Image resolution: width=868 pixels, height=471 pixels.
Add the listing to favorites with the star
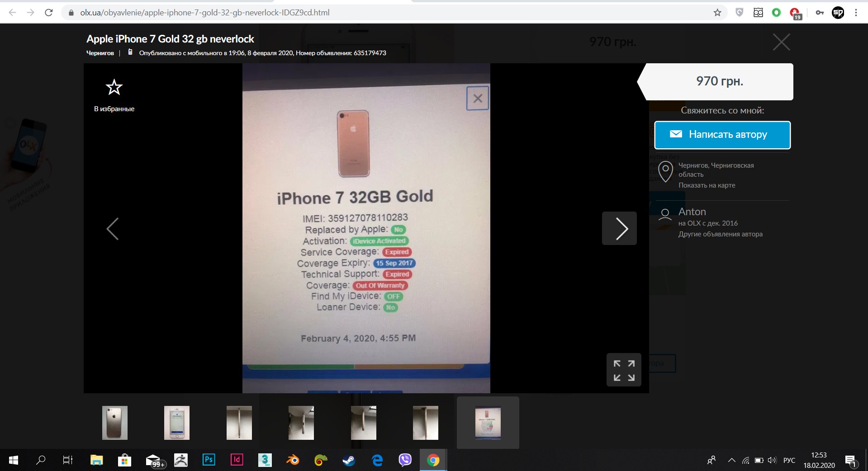[114, 88]
